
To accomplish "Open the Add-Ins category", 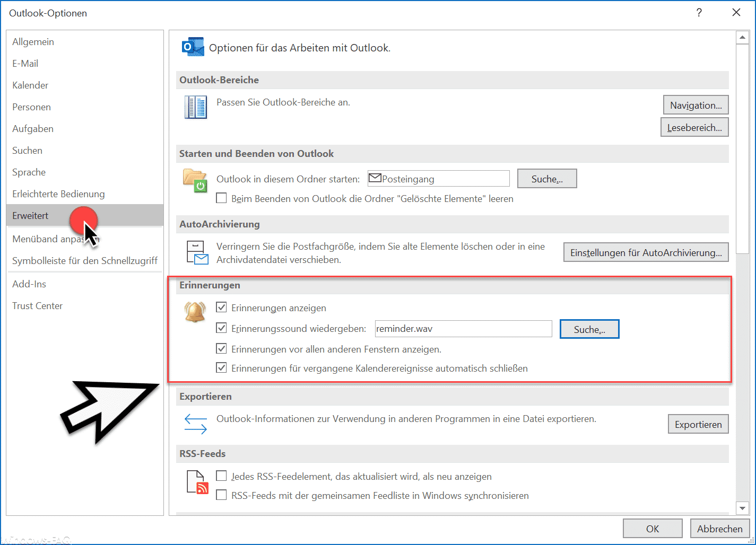I will click(x=85, y=284).
